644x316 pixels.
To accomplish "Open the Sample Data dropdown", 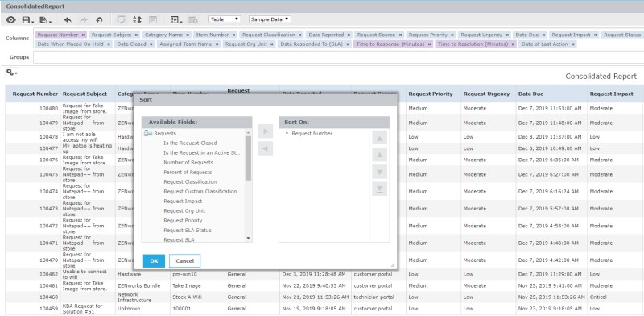I will click(270, 19).
